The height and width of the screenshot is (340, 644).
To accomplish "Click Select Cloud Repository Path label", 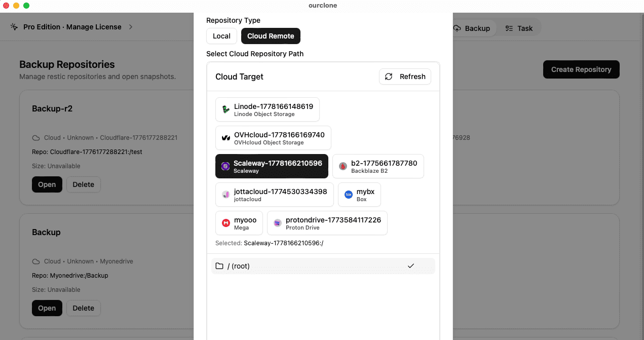I will [x=255, y=54].
